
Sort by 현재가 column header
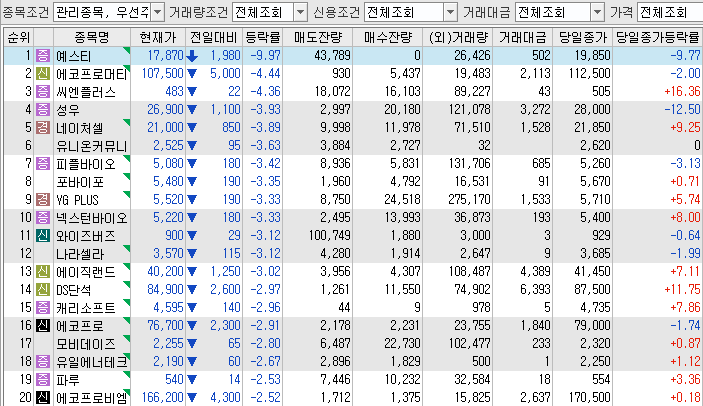tap(158, 38)
